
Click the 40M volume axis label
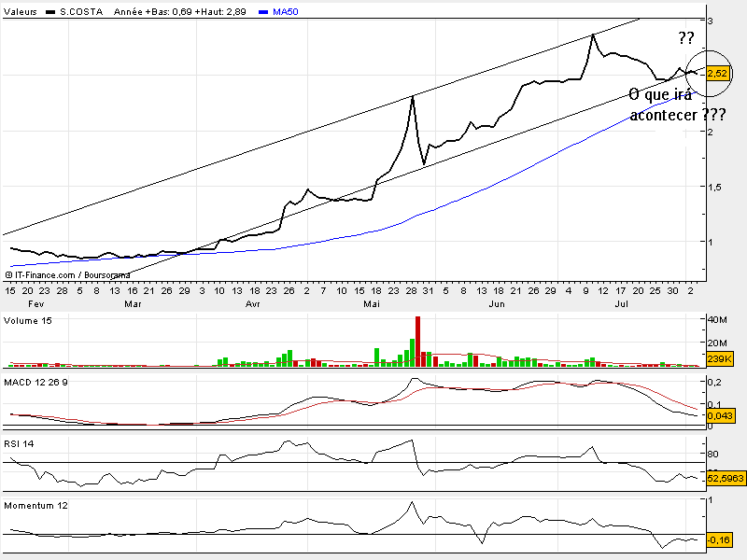click(718, 320)
